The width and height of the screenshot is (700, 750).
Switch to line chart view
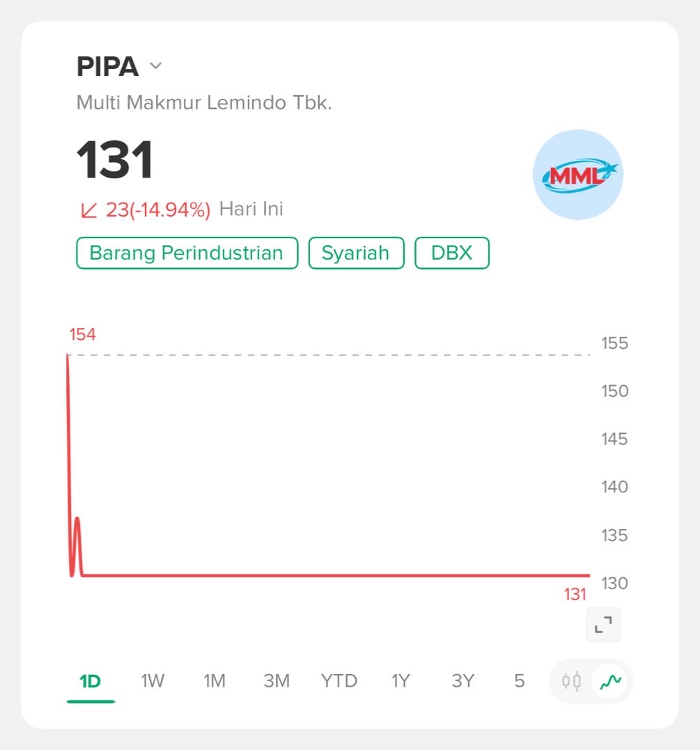tap(611, 681)
